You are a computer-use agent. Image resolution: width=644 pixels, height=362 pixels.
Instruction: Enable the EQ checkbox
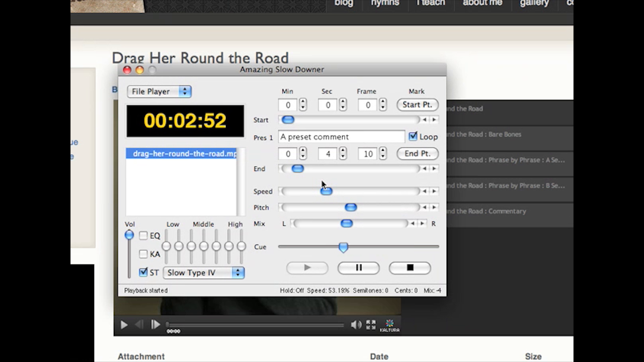tap(143, 236)
